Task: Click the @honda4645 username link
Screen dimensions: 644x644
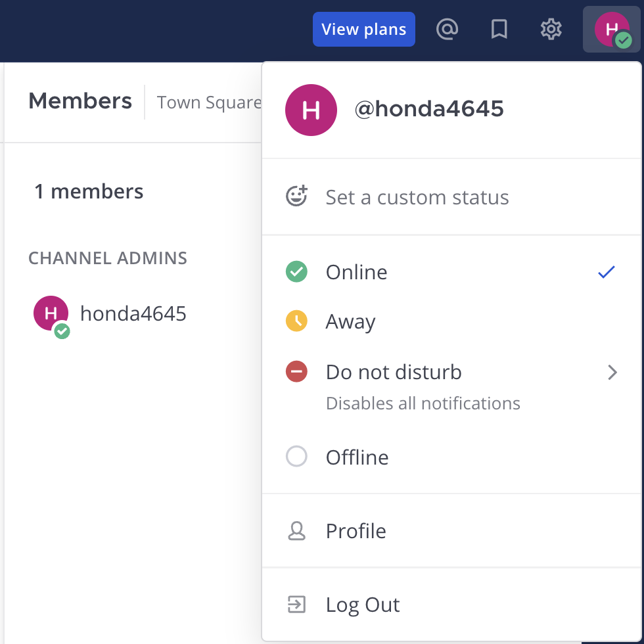Action: click(429, 108)
